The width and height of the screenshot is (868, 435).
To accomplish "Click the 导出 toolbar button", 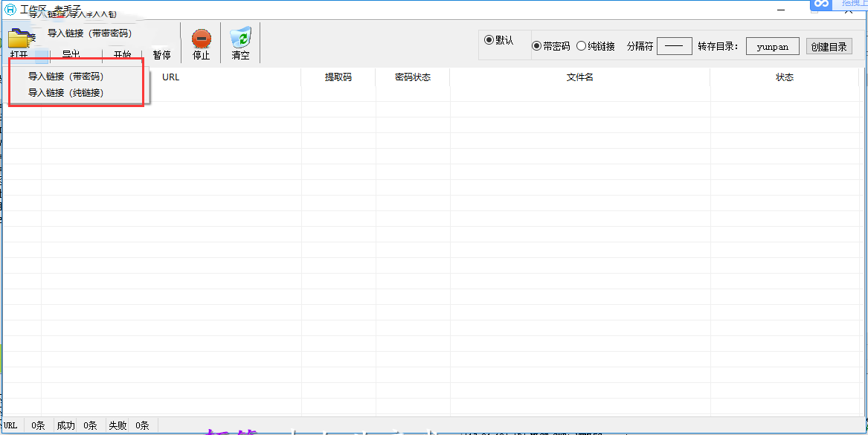I will point(71,55).
